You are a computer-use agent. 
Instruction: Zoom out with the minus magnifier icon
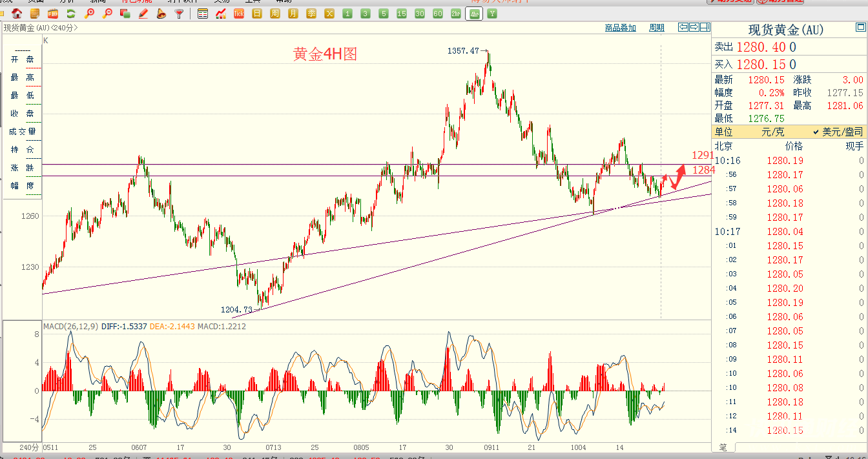click(x=107, y=14)
